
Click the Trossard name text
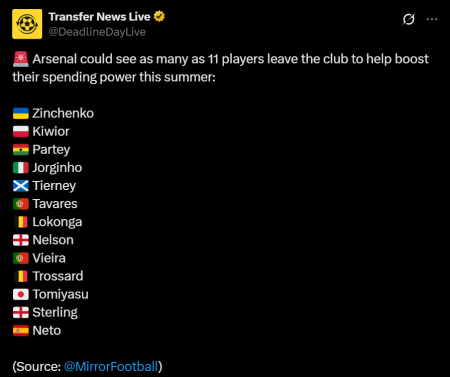point(58,276)
